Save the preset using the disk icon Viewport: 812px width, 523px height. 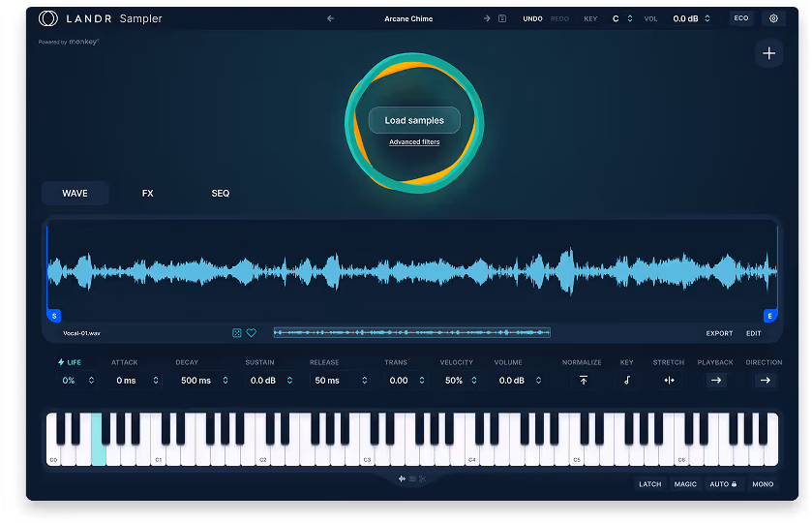click(x=502, y=18)
